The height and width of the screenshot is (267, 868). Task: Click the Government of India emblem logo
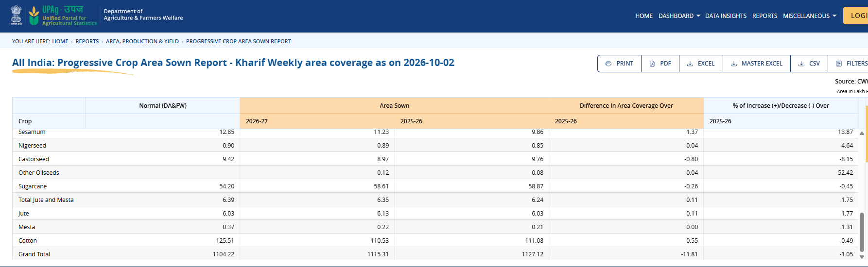[17, 16]
